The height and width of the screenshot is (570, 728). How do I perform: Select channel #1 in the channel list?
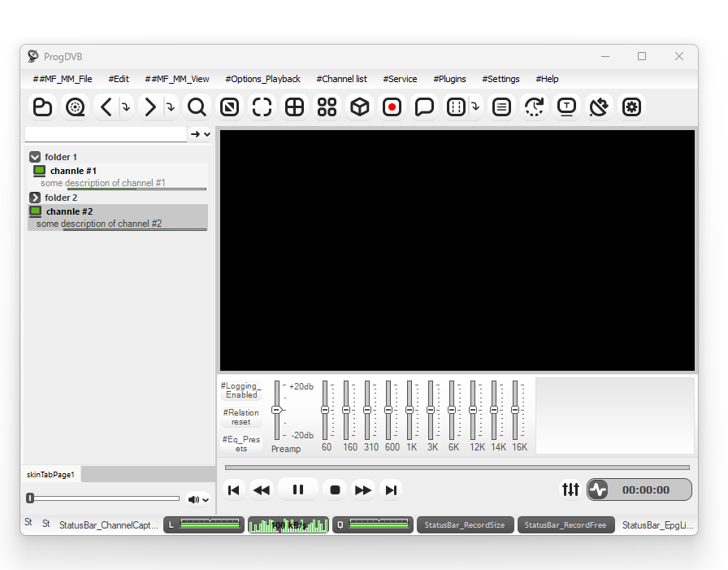click(73, 171)
